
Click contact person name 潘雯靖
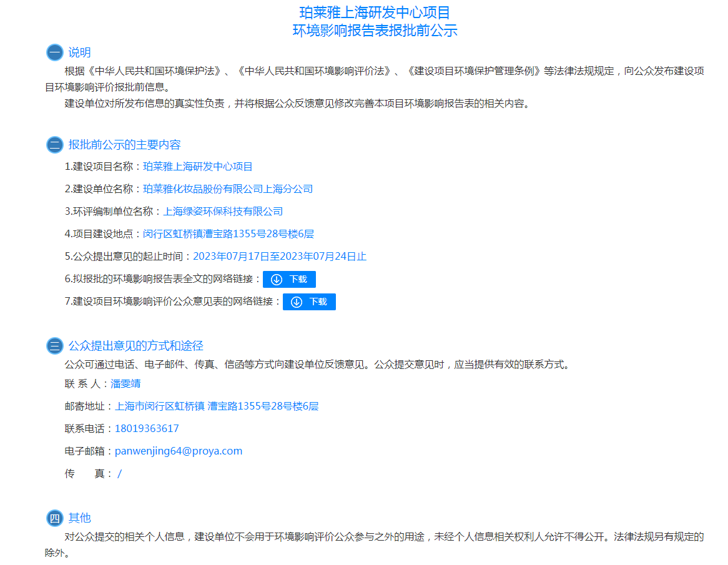[x=125, y=383]
